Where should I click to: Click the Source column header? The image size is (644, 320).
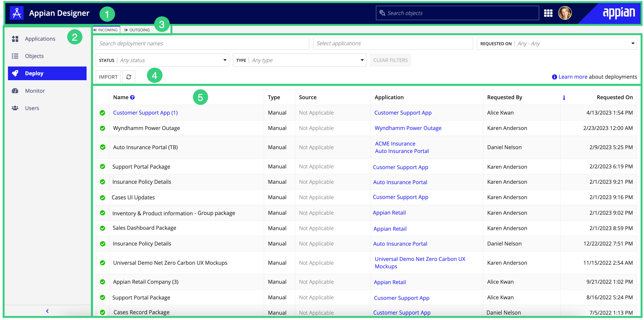click(308, 97)
